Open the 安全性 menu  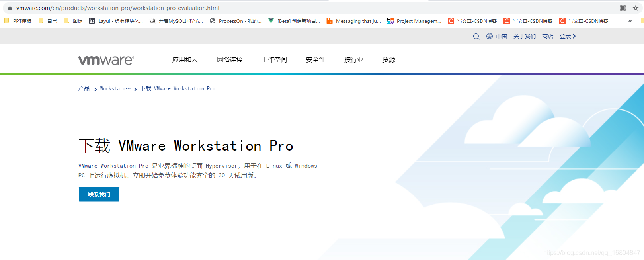316,60
